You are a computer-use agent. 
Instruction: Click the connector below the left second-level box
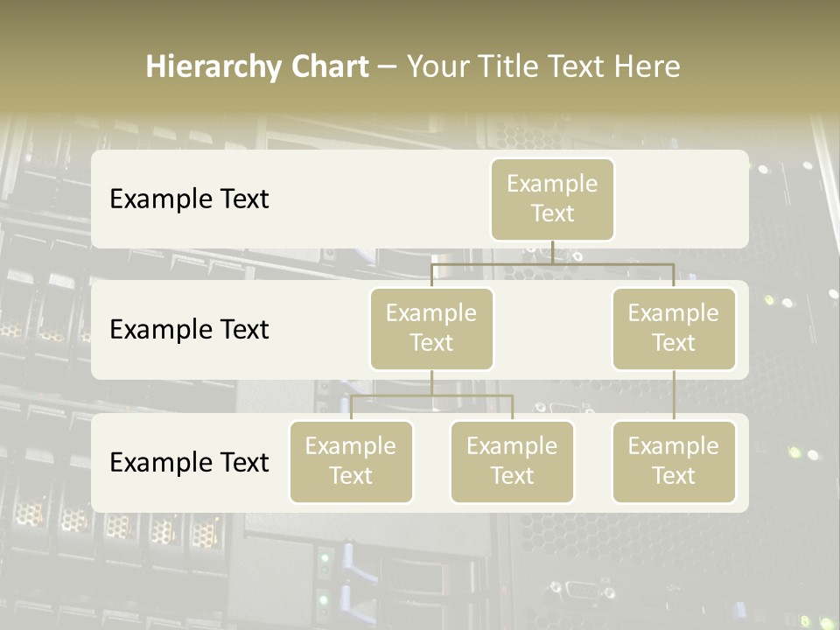pyautogui.click(x=431, y=385)
